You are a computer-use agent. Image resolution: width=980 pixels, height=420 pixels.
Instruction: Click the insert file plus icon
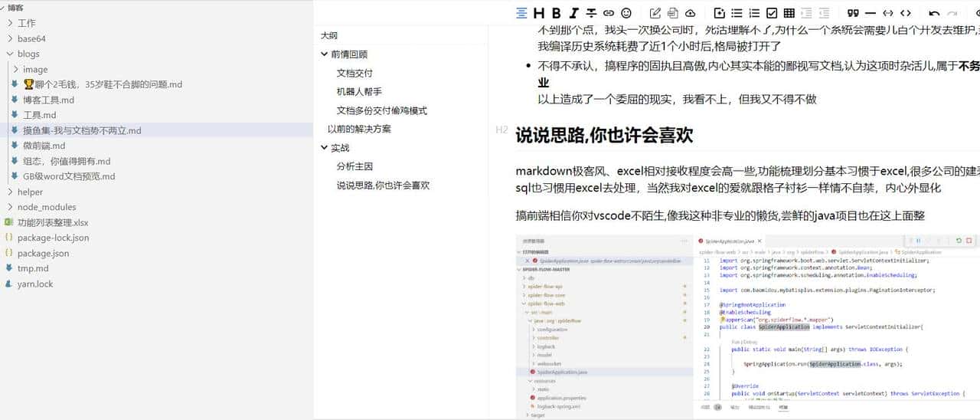coord(719,13)
